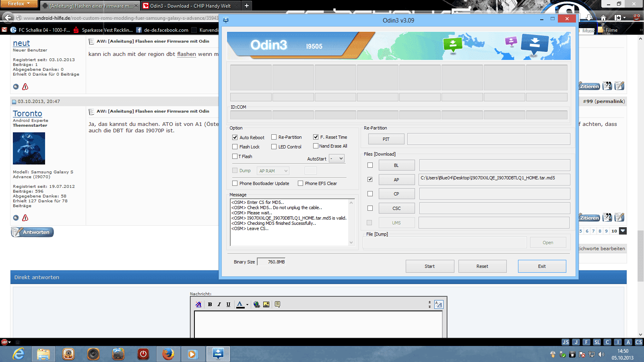Insert image with picture icon
This screenshot has width=644, height=362.
[x=266, y=304]
